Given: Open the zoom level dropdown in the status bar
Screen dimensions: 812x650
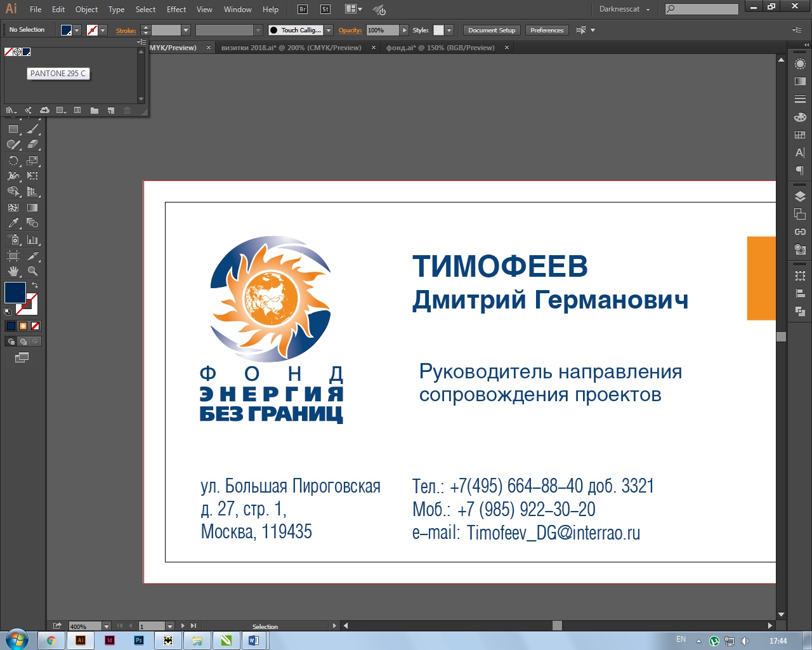Looking at the screenshot, I should [107, 627].
